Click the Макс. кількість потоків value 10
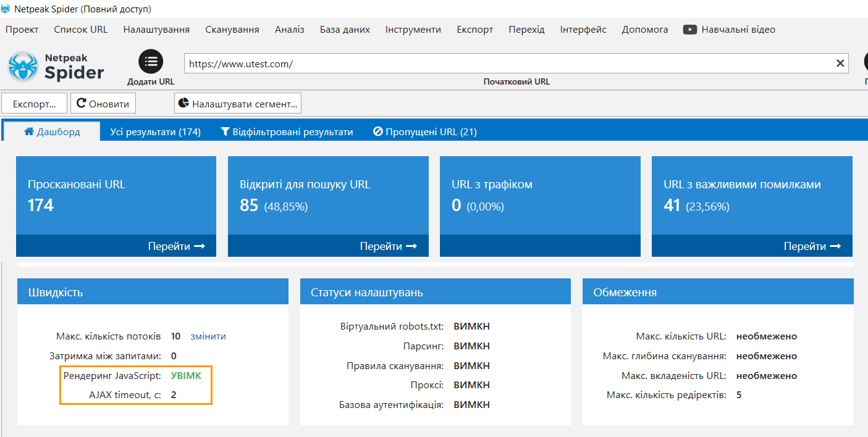 [x=175, y=336]
